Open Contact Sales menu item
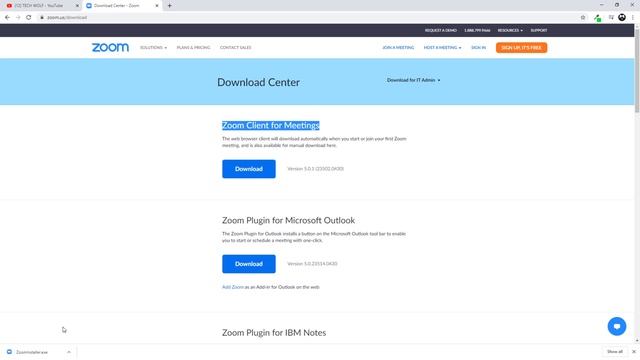The height and width of the screenshot is (360, 640). click(x=236, y=48)
